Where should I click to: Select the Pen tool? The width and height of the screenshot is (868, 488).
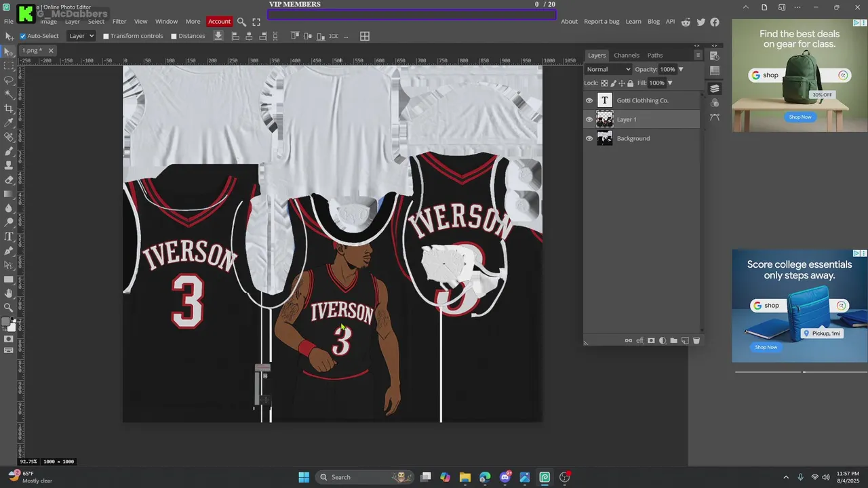[x=9, y=251]
